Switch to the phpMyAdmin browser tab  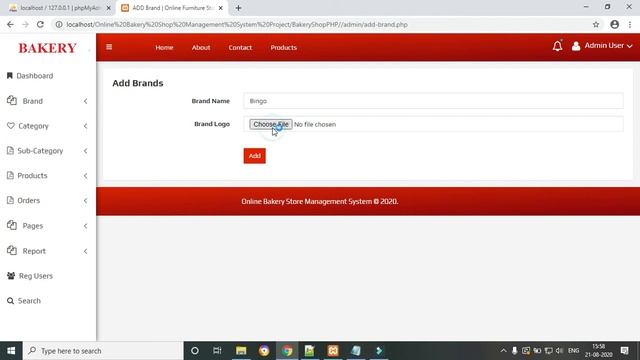coord(59,8)
